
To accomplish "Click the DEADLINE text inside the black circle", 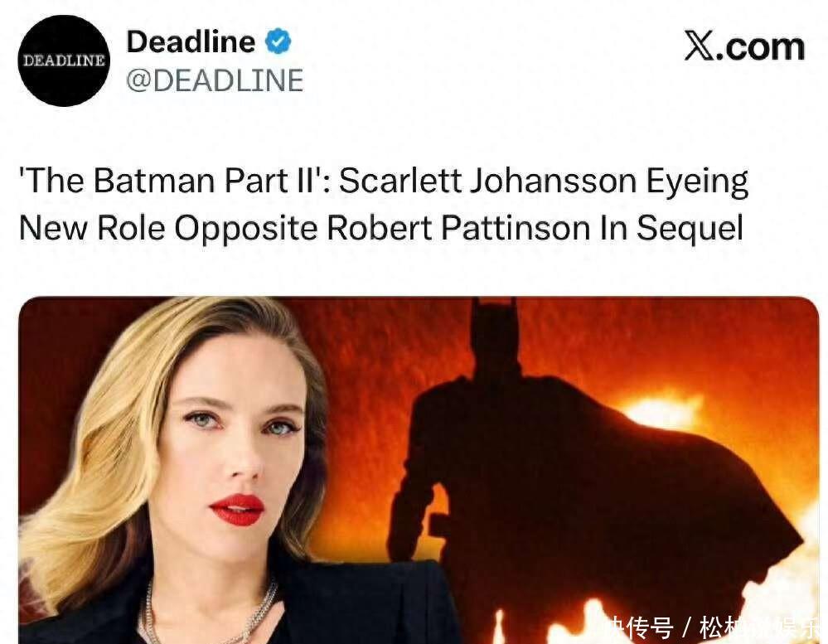I will coord(64,61).
